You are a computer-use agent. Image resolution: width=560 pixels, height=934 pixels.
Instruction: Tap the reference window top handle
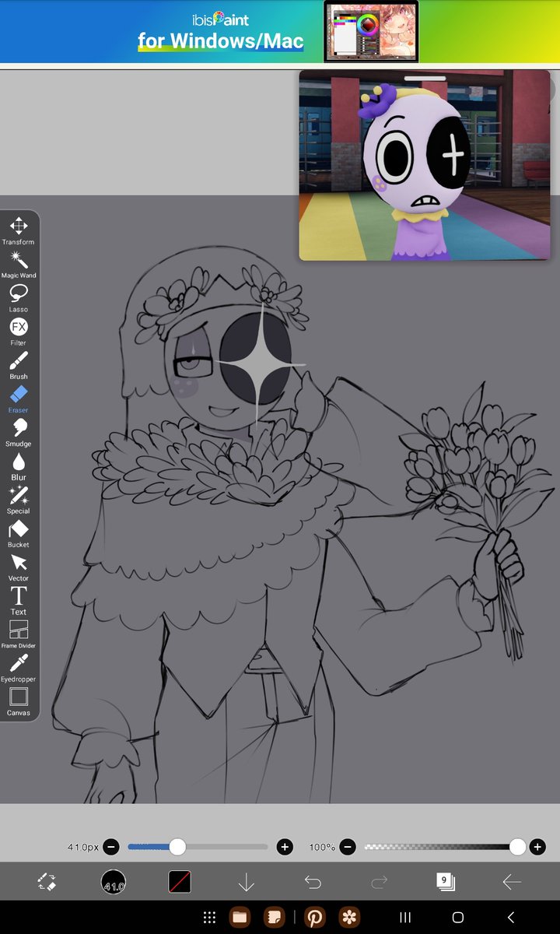click(425, 78)
